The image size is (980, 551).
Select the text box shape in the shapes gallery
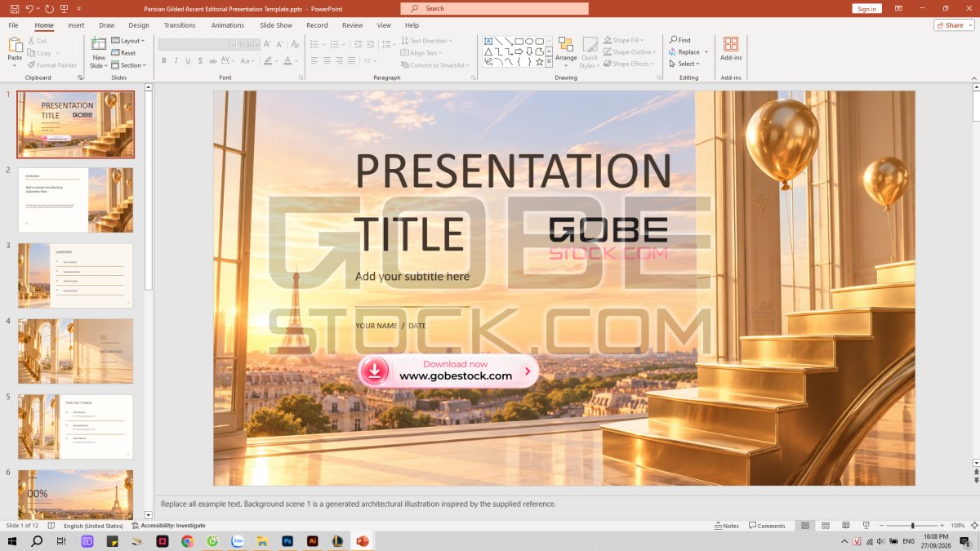tap(488, 41)
